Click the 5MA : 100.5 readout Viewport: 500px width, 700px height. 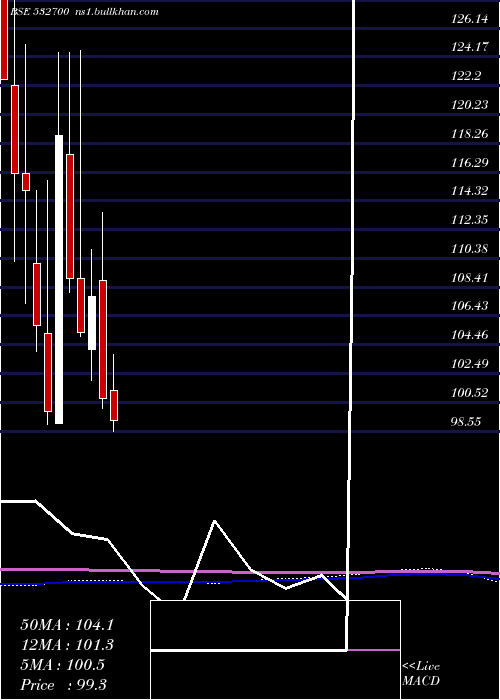(62, 665)
